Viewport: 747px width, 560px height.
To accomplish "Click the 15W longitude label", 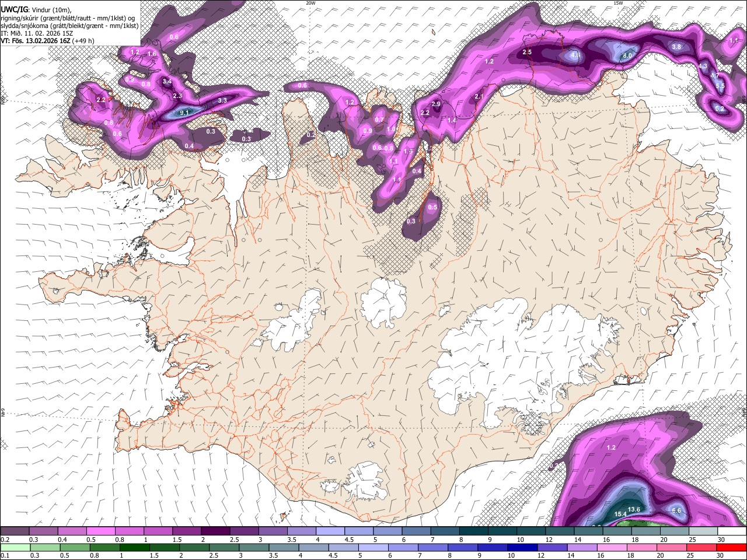I will coord(618,3).
